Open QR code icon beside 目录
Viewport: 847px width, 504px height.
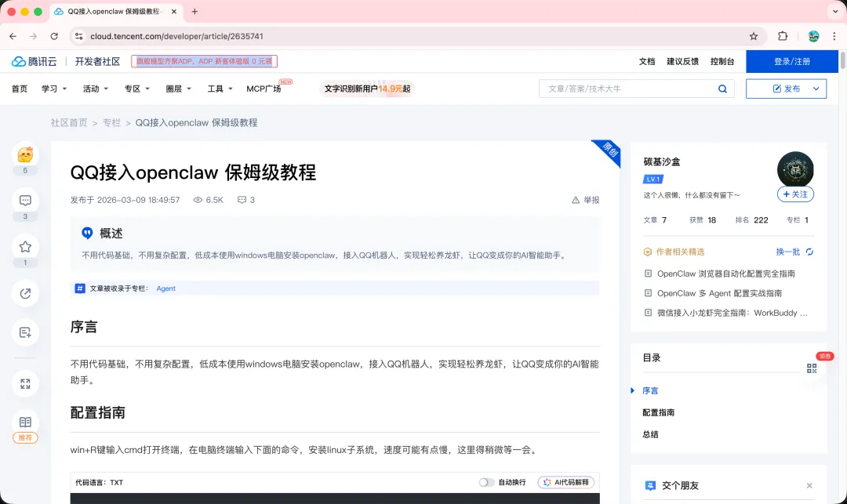point(812,368)
